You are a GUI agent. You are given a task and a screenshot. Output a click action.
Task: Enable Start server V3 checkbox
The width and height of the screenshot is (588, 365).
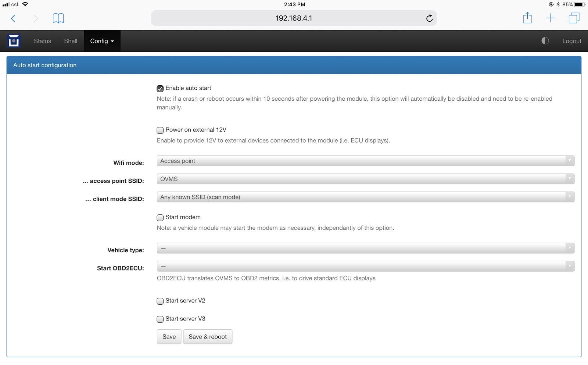[x=160, y=319]
